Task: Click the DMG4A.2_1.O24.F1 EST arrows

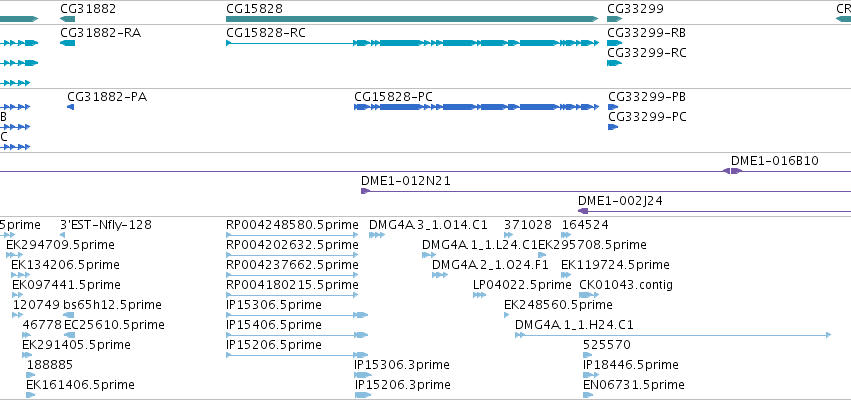Action: [x=440, y=275]
